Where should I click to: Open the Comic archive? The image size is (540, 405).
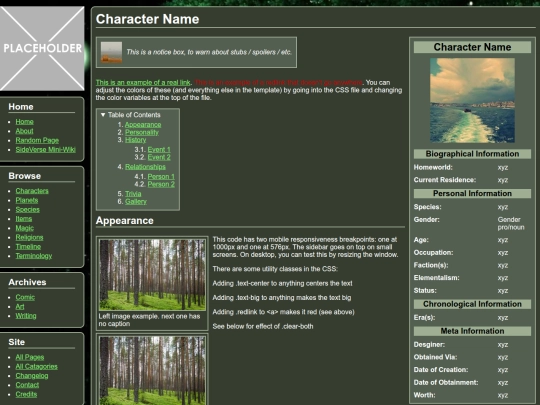(x=25, y=297)
